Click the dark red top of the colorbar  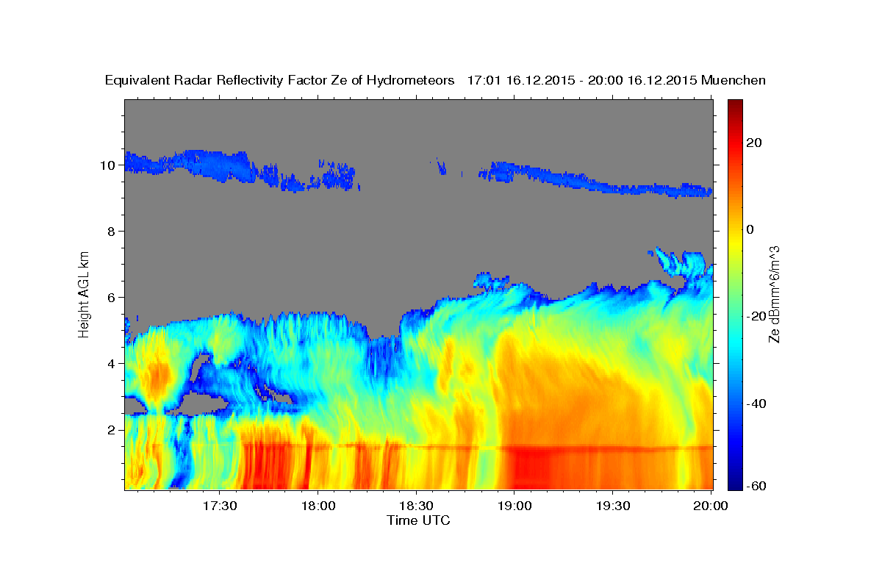coord(734,107)
